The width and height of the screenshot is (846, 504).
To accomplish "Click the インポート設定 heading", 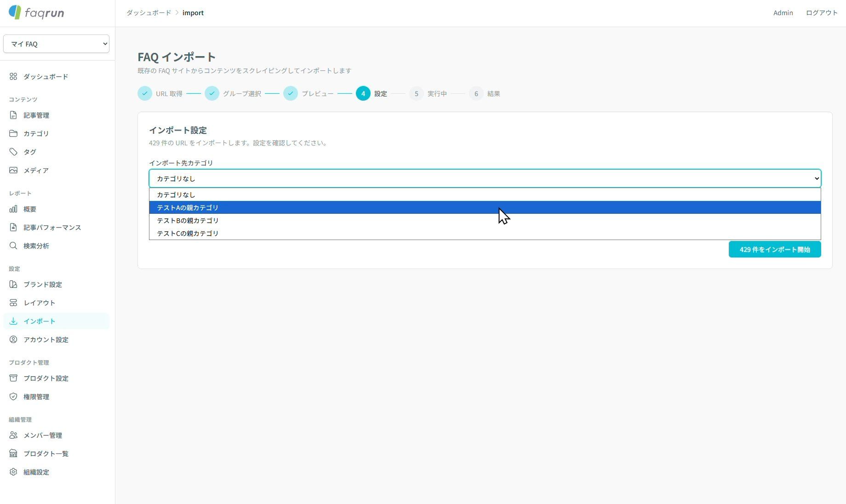I will point(178,130).
